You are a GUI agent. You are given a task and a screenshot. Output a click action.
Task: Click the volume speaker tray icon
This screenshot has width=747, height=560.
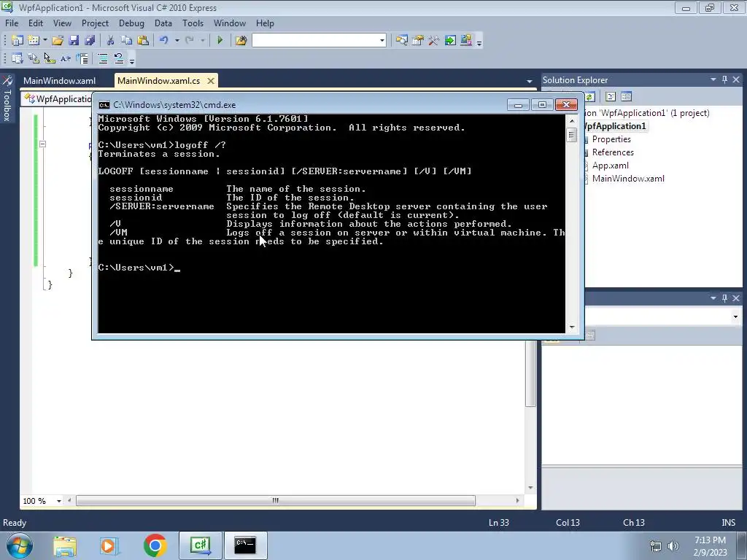(x=673, y=546)
